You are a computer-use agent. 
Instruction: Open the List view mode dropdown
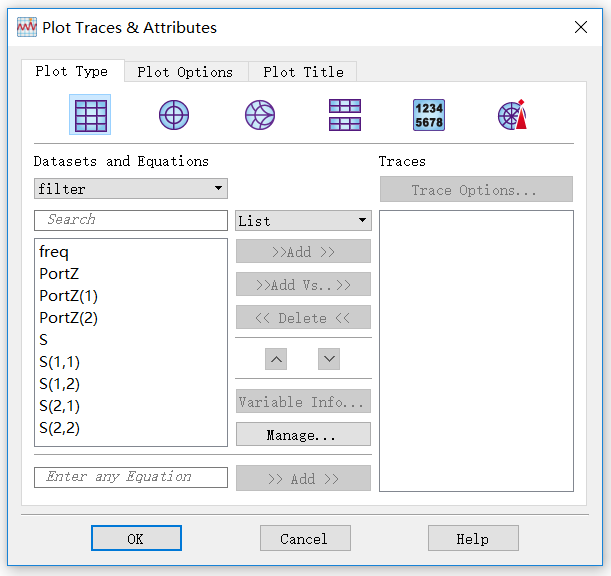(x=303, y=221)
